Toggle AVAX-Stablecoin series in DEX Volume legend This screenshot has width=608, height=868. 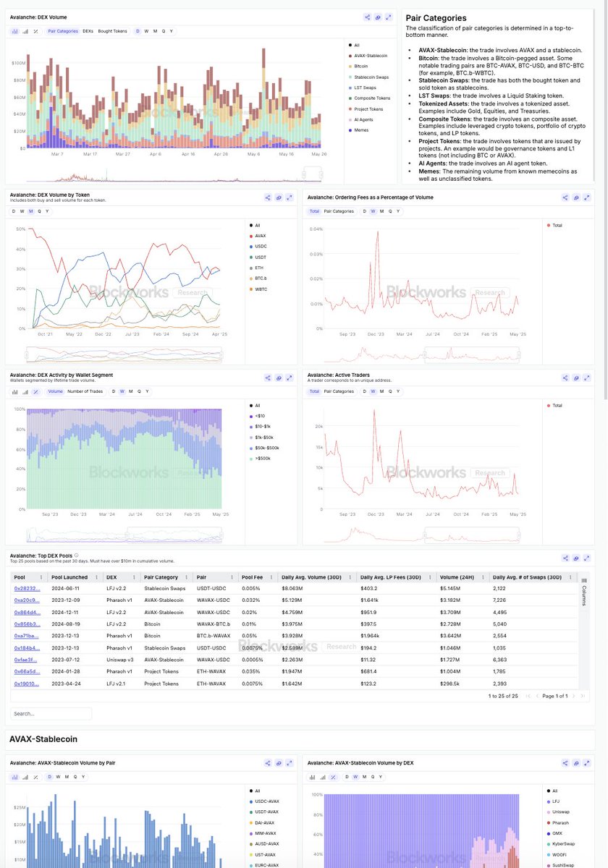[367, 56]
